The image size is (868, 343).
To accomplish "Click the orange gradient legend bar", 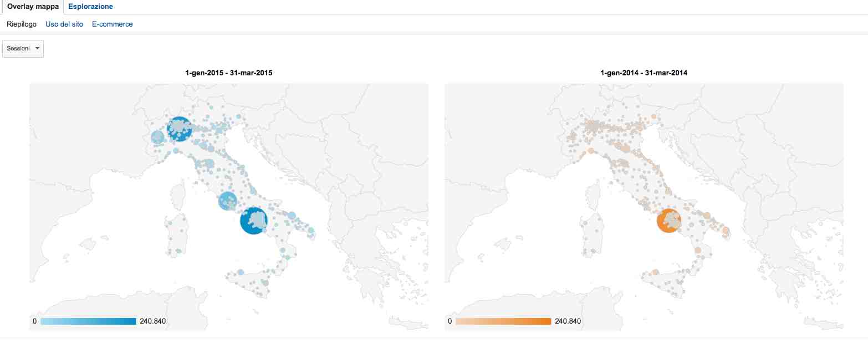I will 503,321.
